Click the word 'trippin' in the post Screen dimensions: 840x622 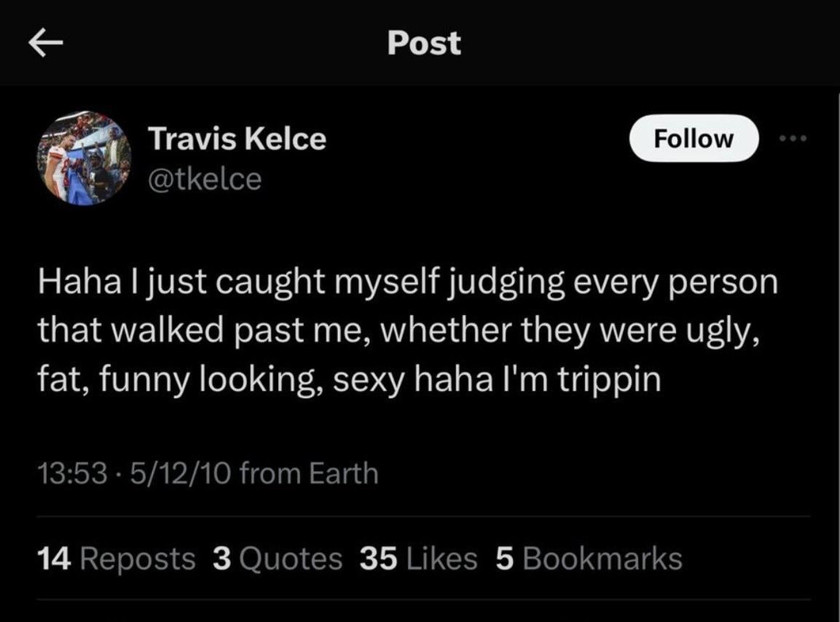(x=609, y=380)
